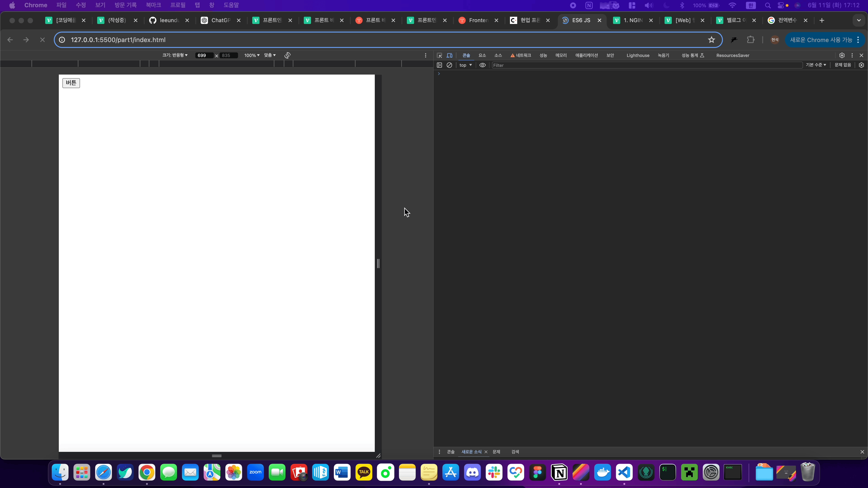The height and width of the screenshot is (488, 868).
Task: Toggle console sidebar panel icon
Action: [x=439, y=65]
